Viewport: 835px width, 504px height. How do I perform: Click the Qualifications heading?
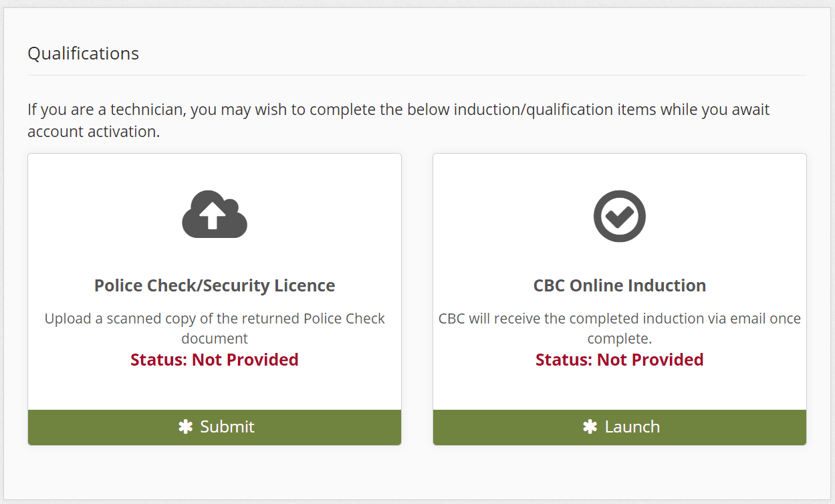point(83,53)
